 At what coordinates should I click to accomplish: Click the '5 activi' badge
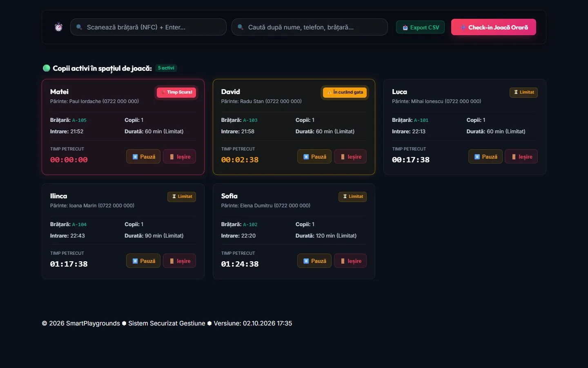(166, 68)
